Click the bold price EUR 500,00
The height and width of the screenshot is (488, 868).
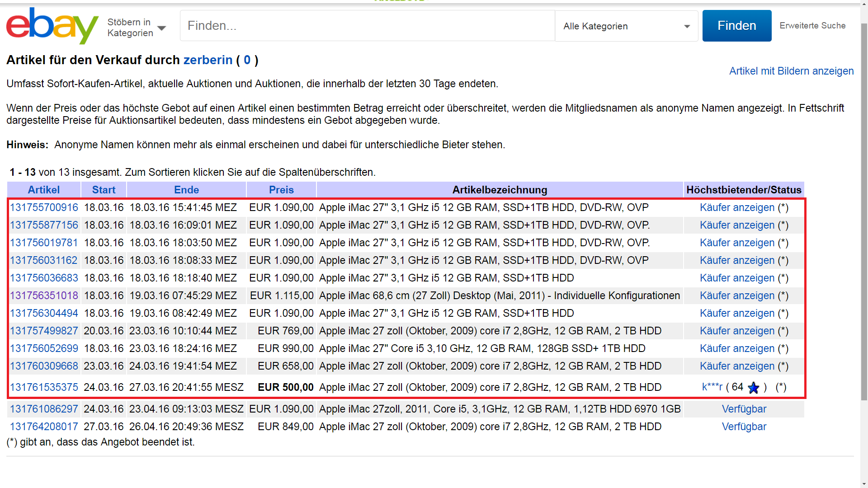click(x=286, y=387)
